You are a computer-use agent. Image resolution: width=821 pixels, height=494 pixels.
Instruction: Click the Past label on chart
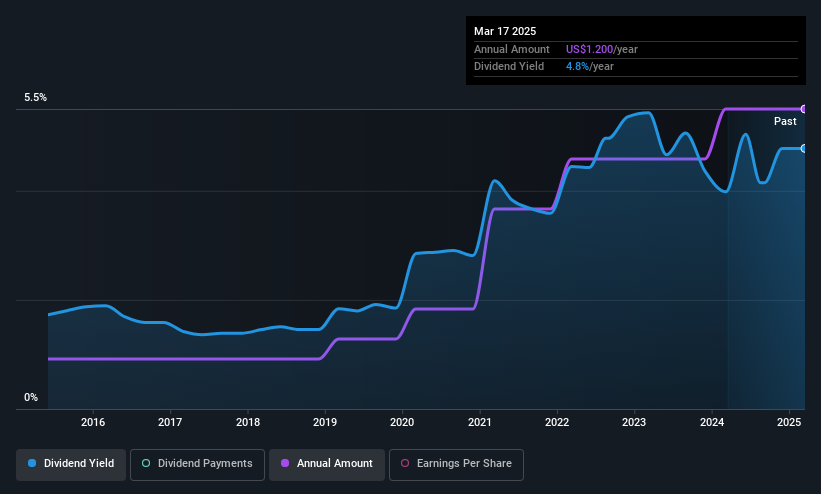tap(785, 122)
